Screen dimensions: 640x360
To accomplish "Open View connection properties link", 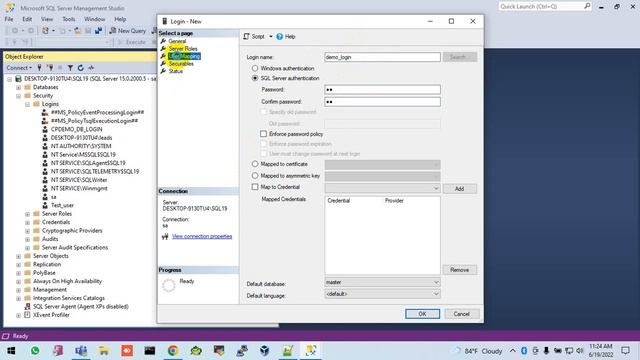I will [202, 236].
